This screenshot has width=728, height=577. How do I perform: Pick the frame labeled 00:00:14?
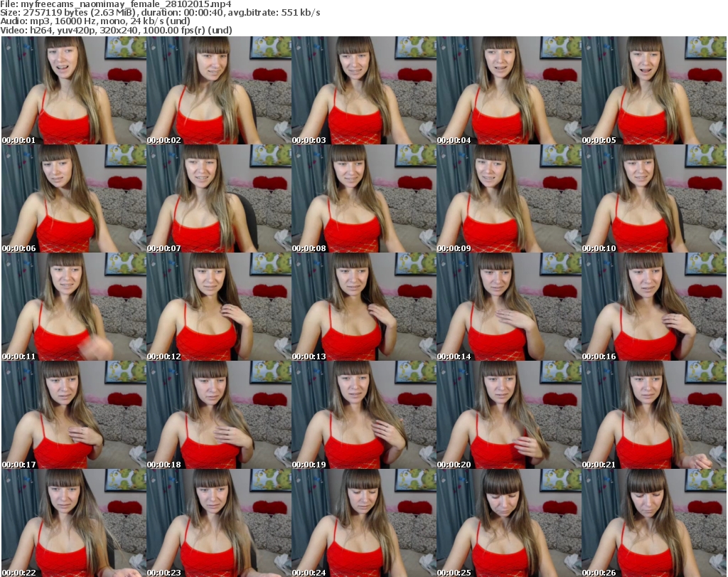pyautogui.click(x=509, y=307)
